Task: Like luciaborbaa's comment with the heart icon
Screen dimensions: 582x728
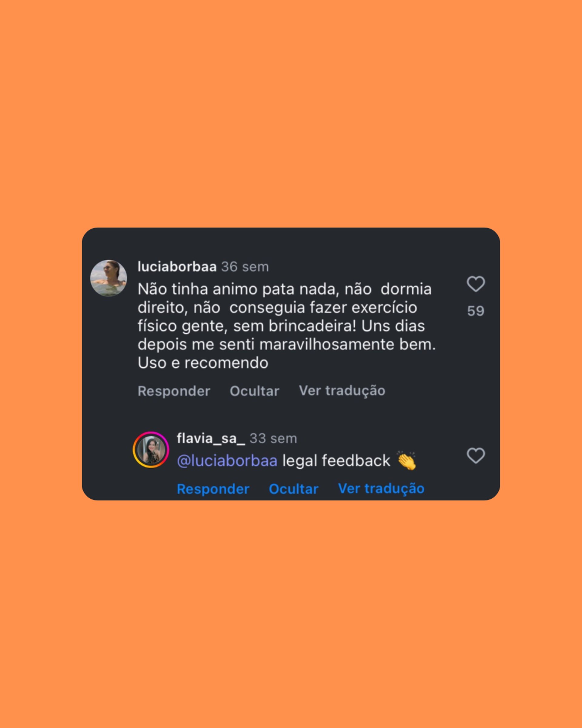Action: point(476,284)
